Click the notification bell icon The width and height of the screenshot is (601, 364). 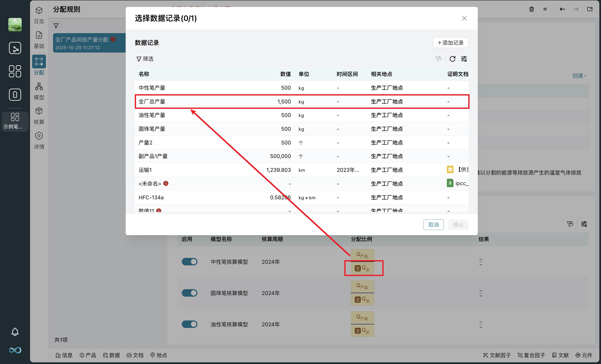(x=15, y=332)
